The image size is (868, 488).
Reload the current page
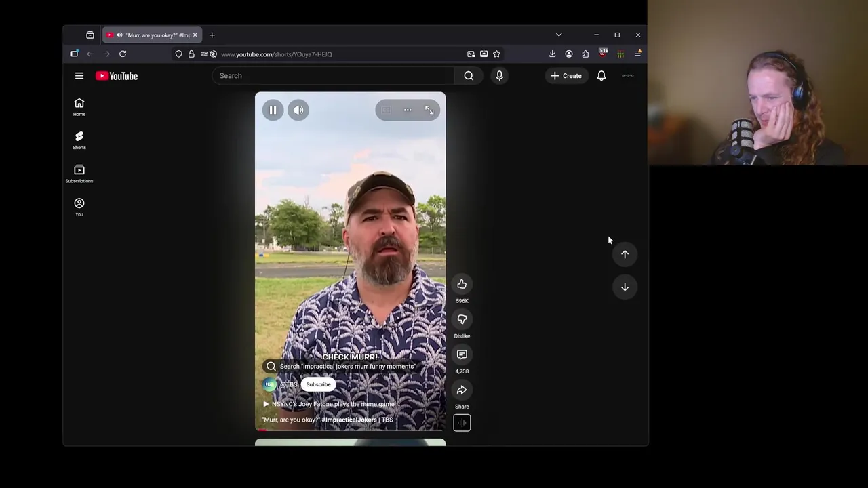tap(123, 54)
